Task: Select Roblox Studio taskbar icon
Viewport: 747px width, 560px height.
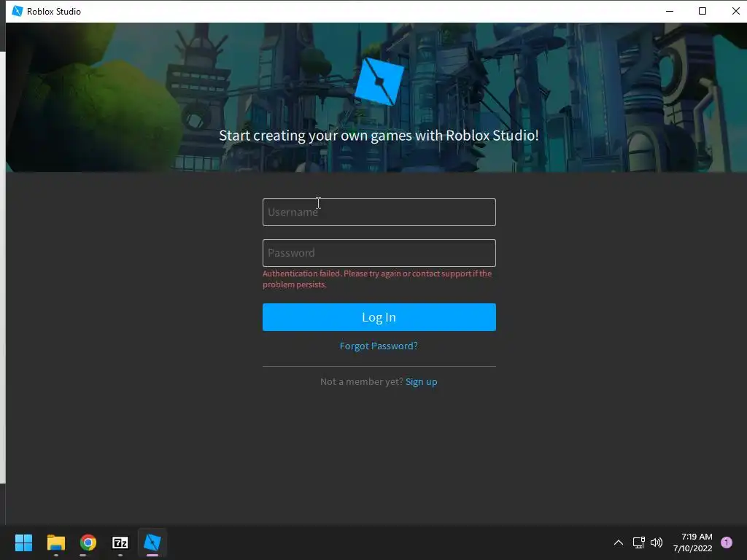Action: pyautogui.click(x=152, y=542)
